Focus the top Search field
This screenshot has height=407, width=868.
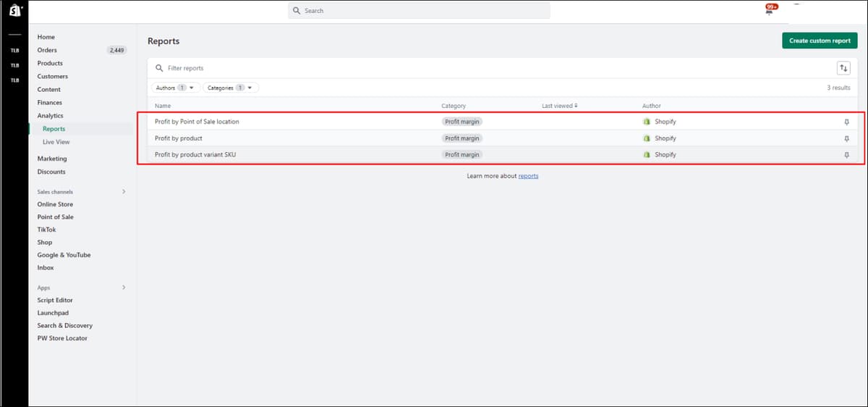[419, 11]
